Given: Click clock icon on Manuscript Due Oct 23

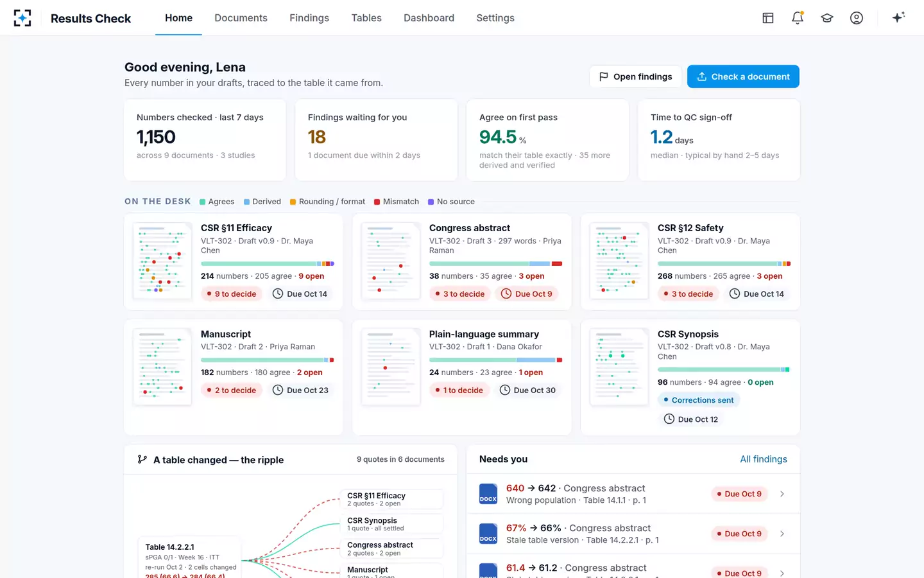Looking at the screenshot, I should click(x=278, y=390).
